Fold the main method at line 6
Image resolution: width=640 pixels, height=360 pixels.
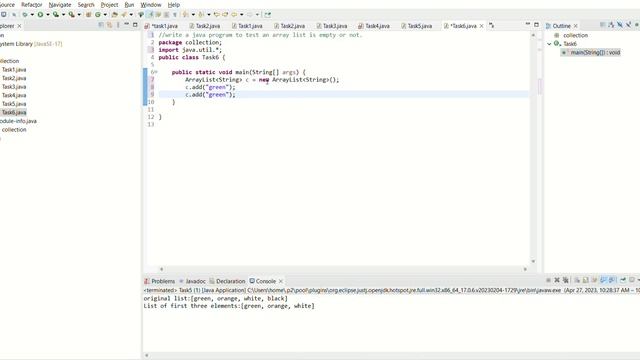pos(156,72)
